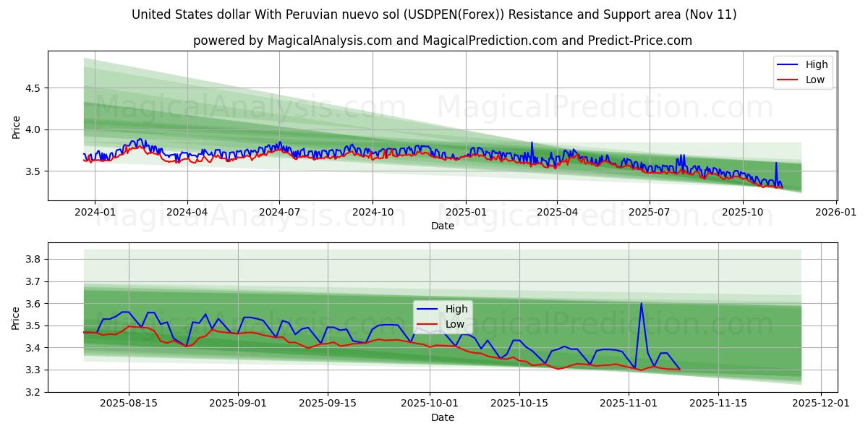Click the Date axis label on lower chart
Screen dimensions: 868x434
click(x=442, y=417)
